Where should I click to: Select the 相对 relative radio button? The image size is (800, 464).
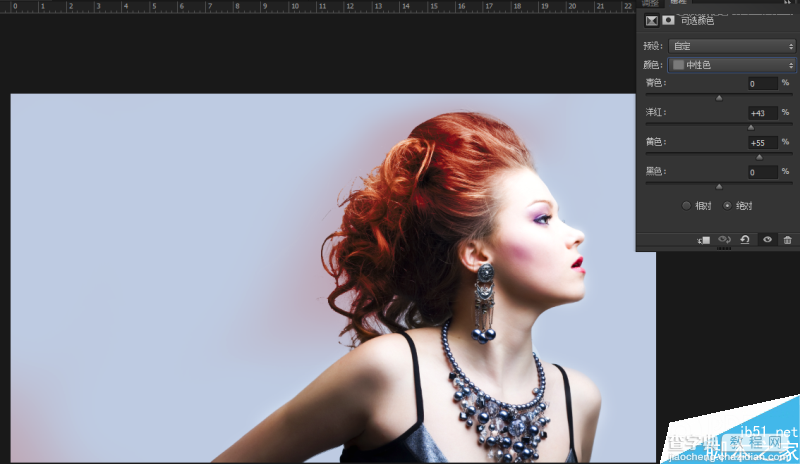click(x=686, y=206)
